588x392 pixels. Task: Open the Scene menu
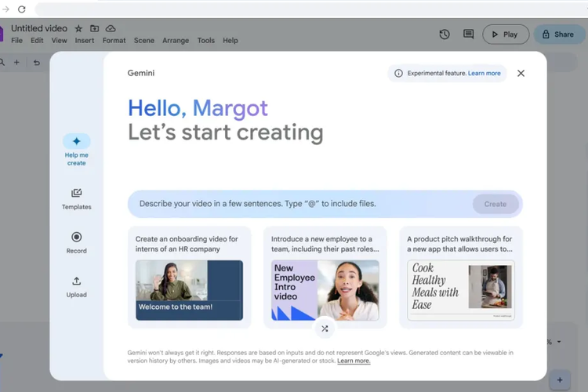click(144, 41)
